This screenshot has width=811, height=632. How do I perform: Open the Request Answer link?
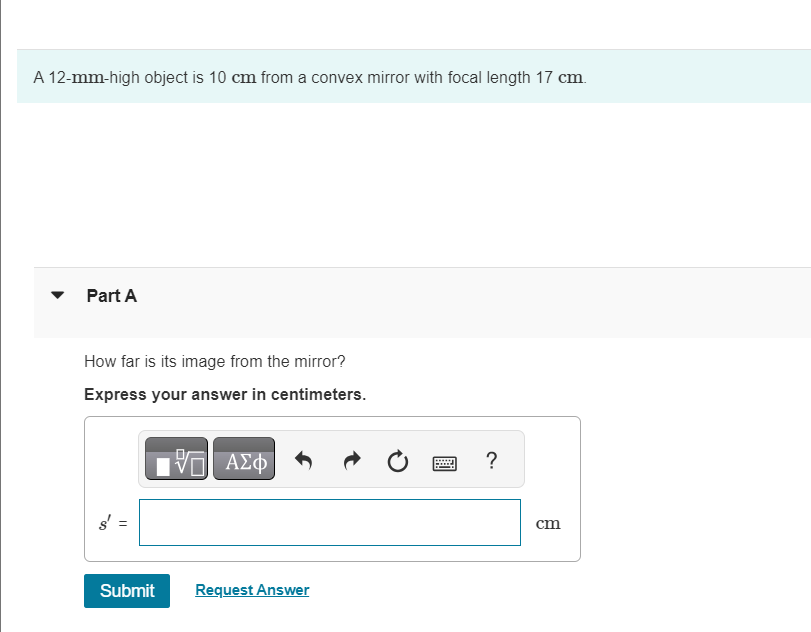(x=252, y=590)
